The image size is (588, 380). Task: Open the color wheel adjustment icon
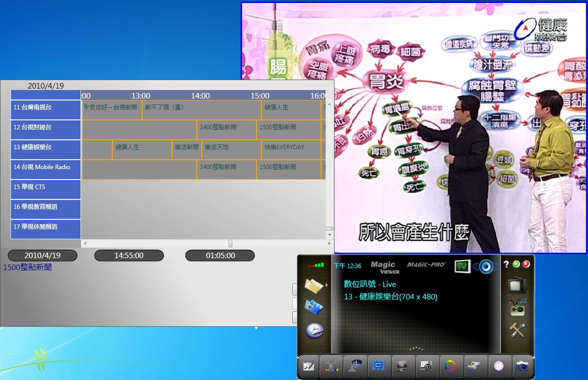point(449,366)
